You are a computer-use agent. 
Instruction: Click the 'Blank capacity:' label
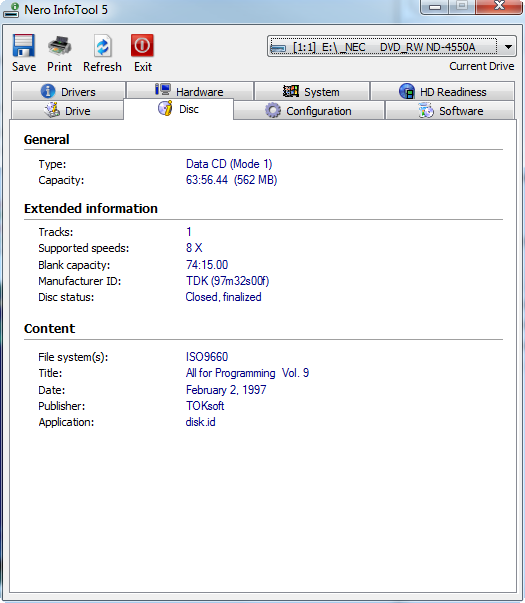(x=74, y=265)
